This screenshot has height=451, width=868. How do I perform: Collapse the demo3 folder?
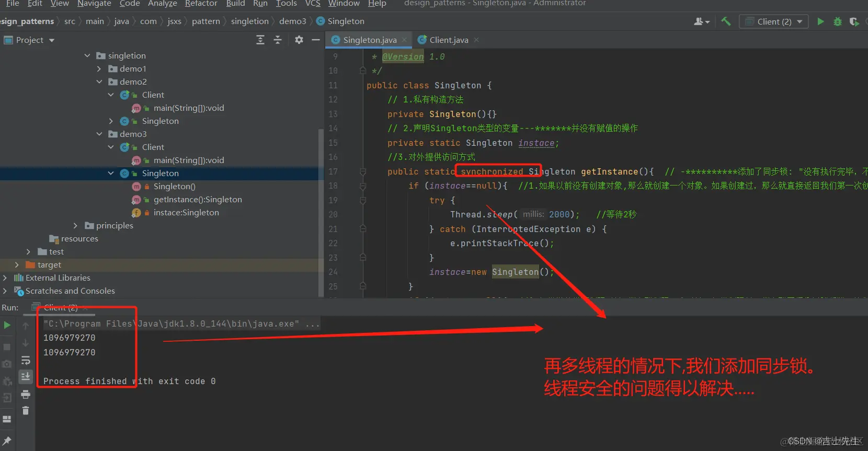[x=99, y=134]
